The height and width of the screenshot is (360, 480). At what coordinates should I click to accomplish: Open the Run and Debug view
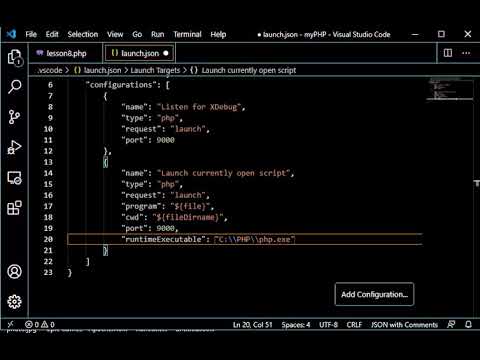click(x=14, y=147)
